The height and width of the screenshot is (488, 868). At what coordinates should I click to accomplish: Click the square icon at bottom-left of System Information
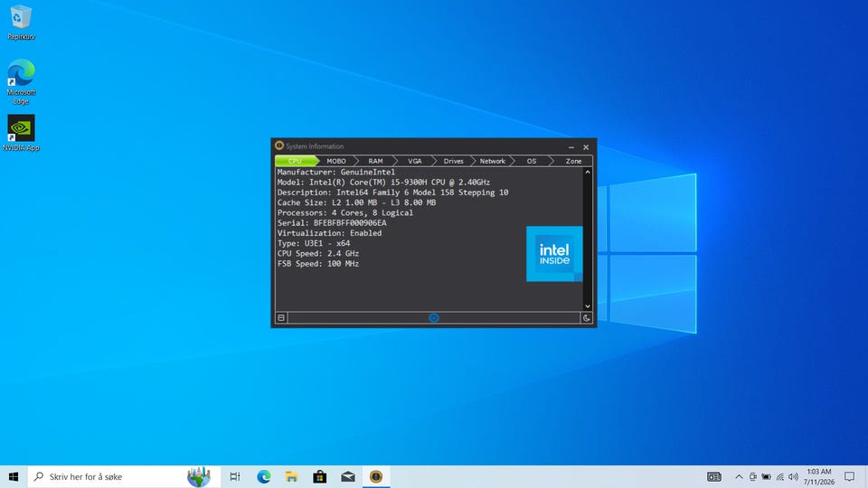click(x=281, y=318)
